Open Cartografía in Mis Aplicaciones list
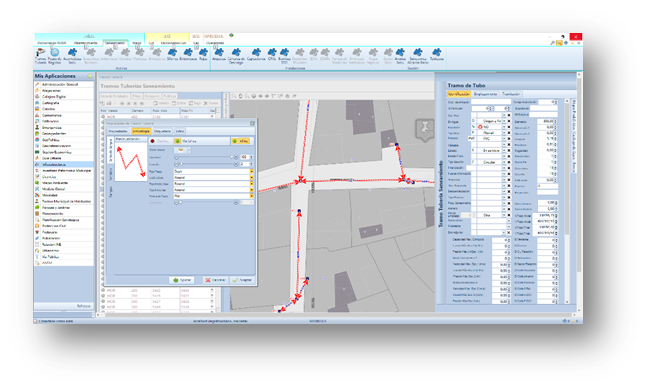Viewport: 648px width, 389px height. click(x=50, y=103)
